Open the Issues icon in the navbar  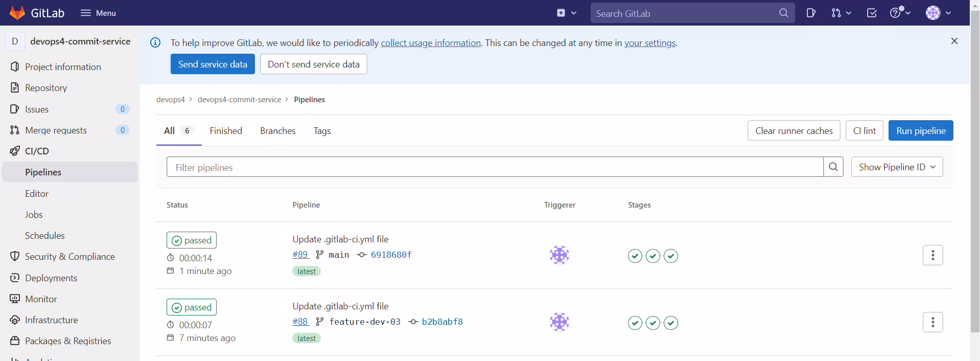point(811,13)
